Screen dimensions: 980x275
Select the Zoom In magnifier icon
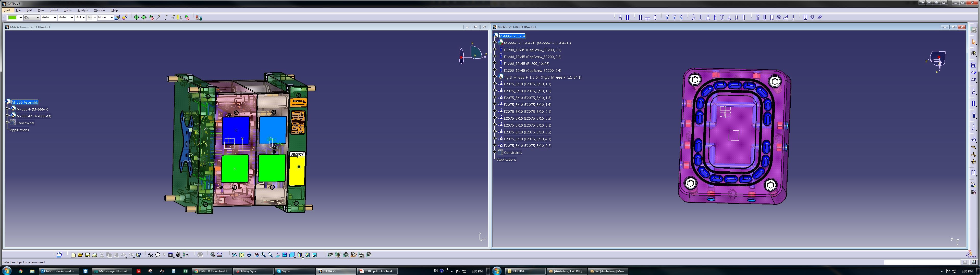point(263,255)
